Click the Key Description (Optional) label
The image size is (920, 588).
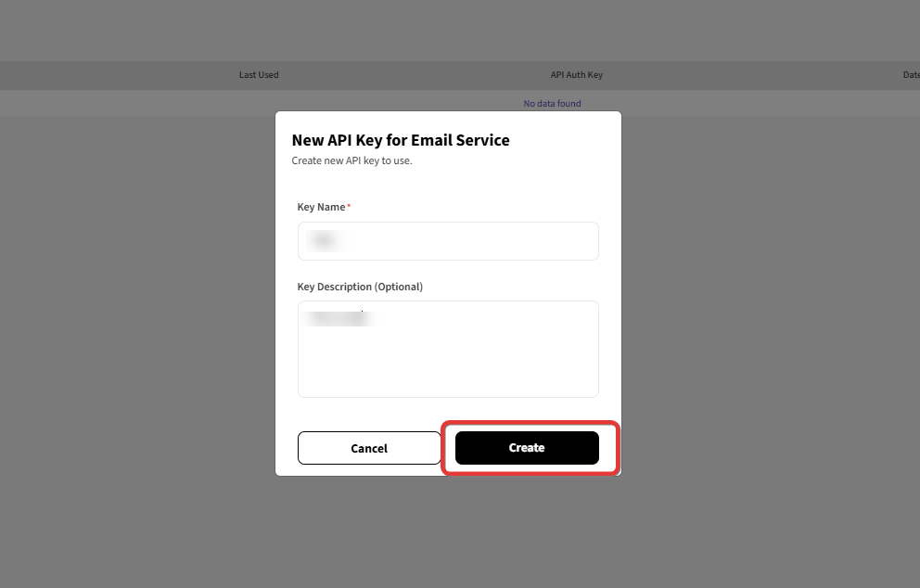click(360, 287)
